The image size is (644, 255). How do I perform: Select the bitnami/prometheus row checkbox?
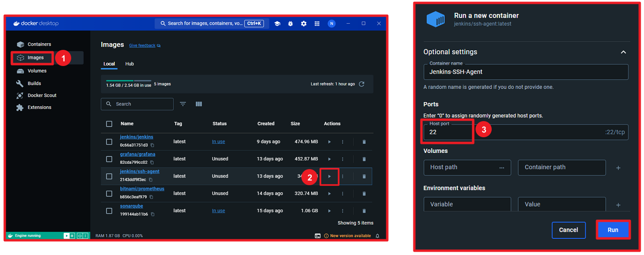[109, 194]
